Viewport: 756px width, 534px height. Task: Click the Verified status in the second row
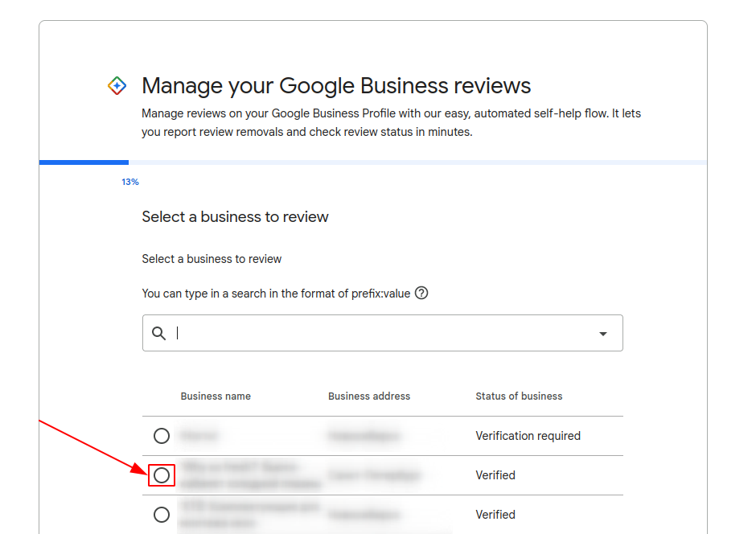[x=495, y=475]
